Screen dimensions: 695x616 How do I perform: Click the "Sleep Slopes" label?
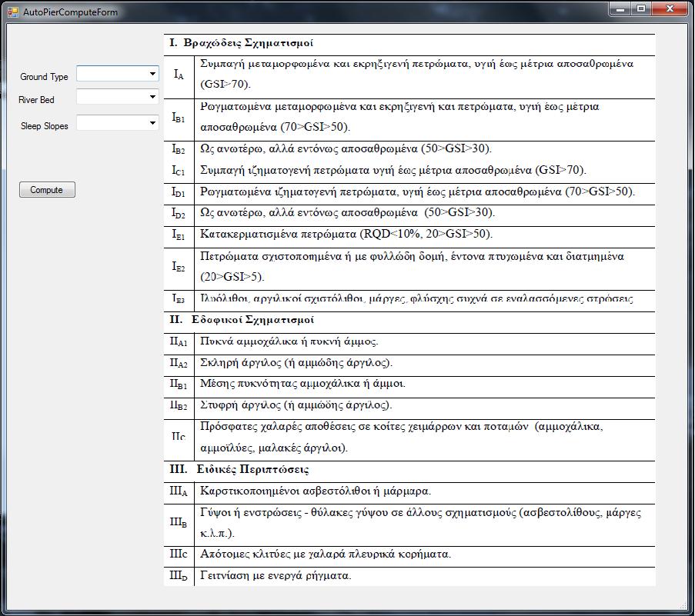[x=45, y=126]
